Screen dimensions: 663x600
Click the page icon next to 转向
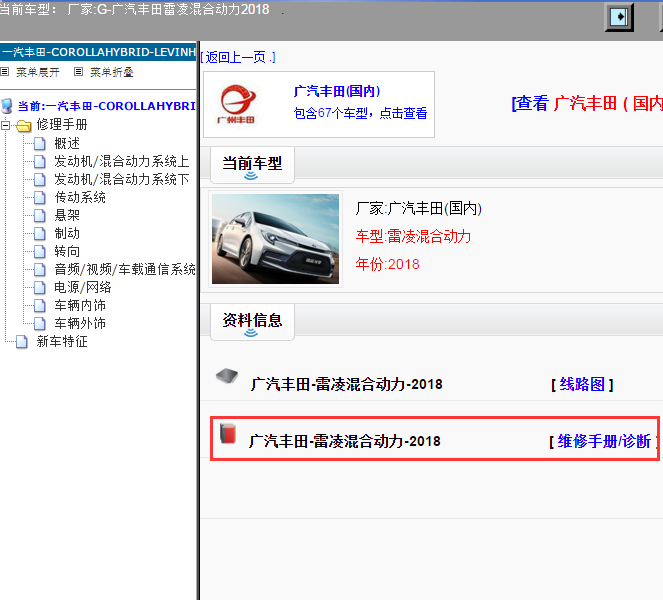coord(40,252)
